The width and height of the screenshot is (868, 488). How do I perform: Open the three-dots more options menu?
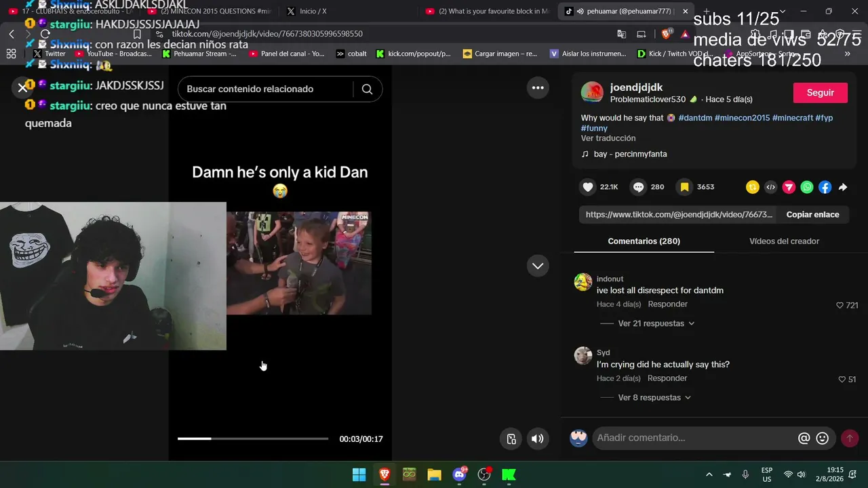538,87
